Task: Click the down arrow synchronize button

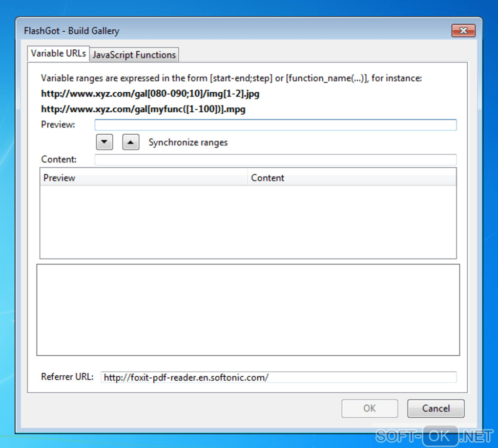Action: pos(104,142)
